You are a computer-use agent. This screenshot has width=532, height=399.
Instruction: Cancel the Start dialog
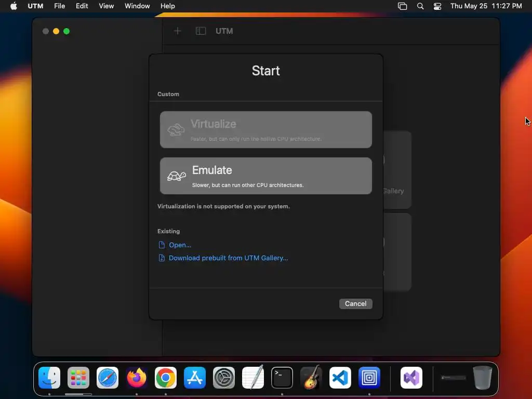point(355,303)
